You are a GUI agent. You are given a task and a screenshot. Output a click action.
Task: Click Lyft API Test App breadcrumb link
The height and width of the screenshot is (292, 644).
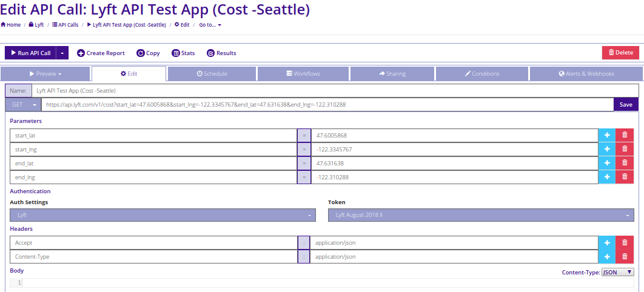(x=127, y=25)
